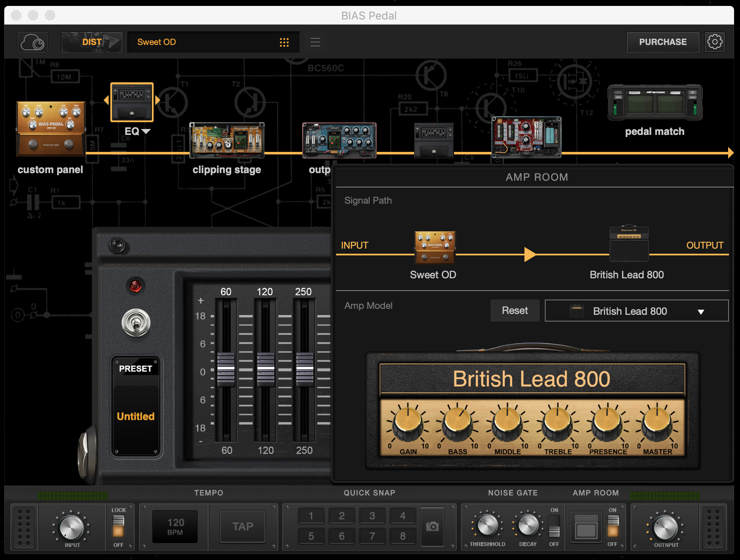
Task: Toggle the AMP ROOM ON/OFF switch
Action: (613, 526)
